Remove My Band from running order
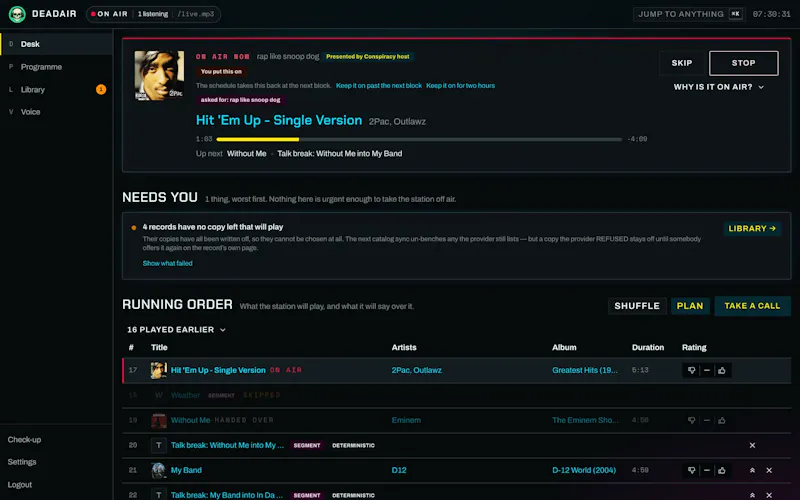The width and height of the screenshot is (800, 500). [x=769, y=470]
